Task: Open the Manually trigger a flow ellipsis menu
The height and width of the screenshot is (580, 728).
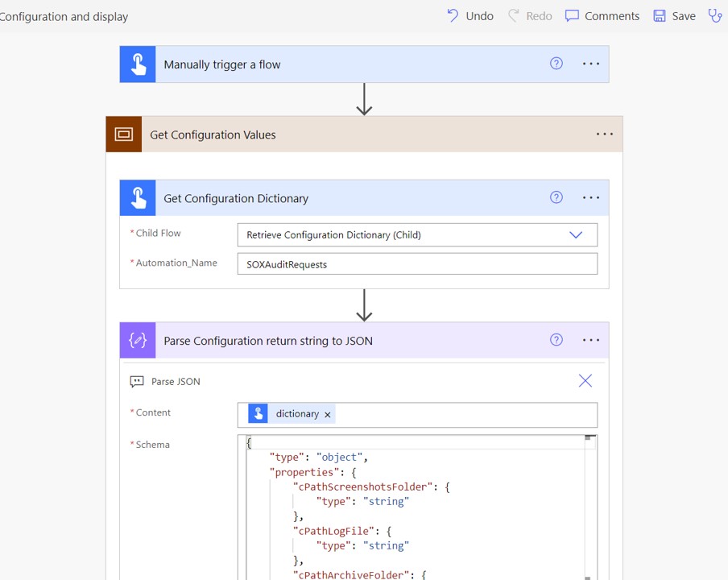Action: (591, 64)
